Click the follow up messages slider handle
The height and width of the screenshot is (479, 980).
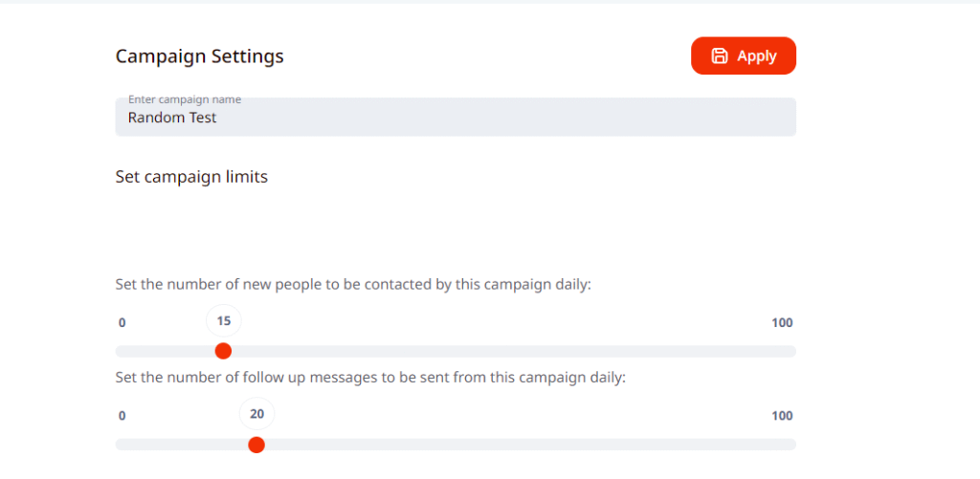click(x=256, y=445)
